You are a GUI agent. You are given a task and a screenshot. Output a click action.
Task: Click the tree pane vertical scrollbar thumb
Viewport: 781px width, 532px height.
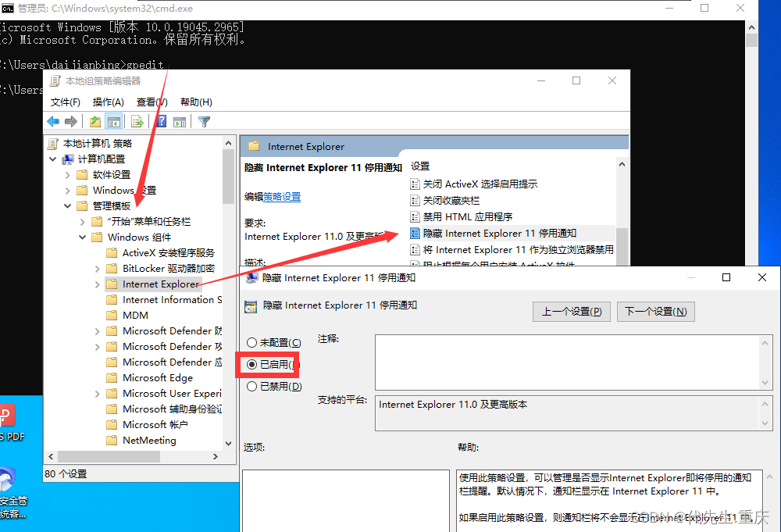coord(228,177)
